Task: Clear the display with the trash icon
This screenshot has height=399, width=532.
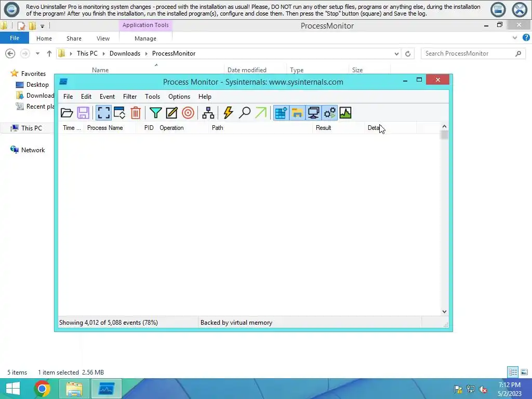Action: coord(136,113)
